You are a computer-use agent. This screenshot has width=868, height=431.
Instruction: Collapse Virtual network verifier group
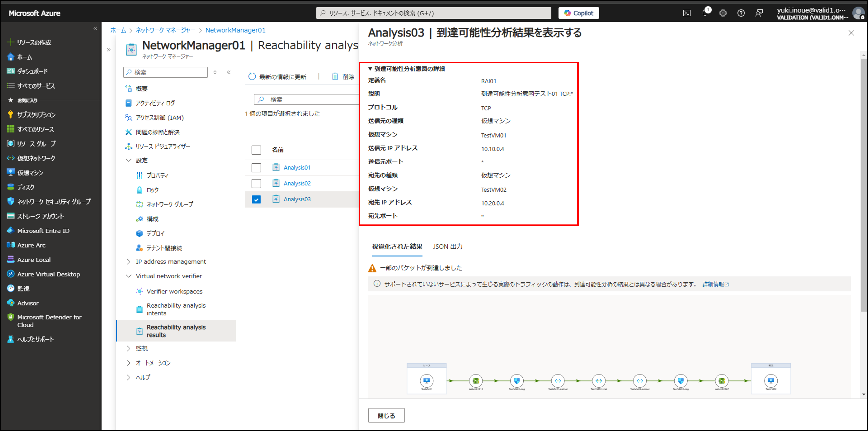click(128, 276)
